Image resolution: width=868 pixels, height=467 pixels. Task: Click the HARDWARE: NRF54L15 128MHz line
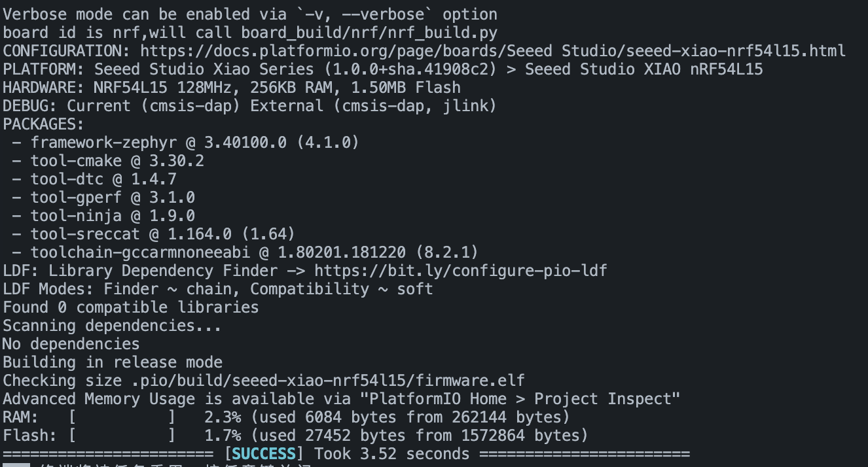[x=232, y=88]
